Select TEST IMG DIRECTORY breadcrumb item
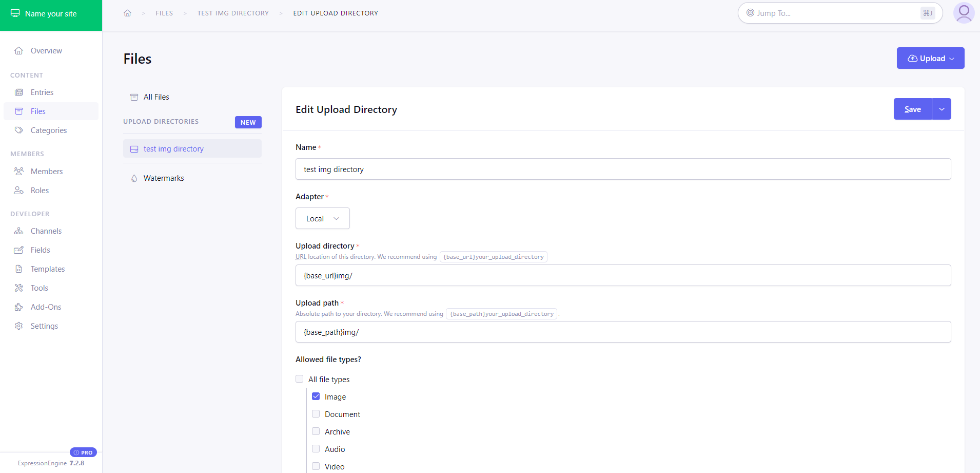 pyautogui.click(x=233, y=13)
